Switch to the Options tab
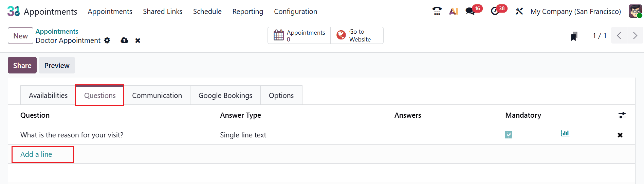The height and width of the screenshot is (184, 644). click(x=281, y=95)
